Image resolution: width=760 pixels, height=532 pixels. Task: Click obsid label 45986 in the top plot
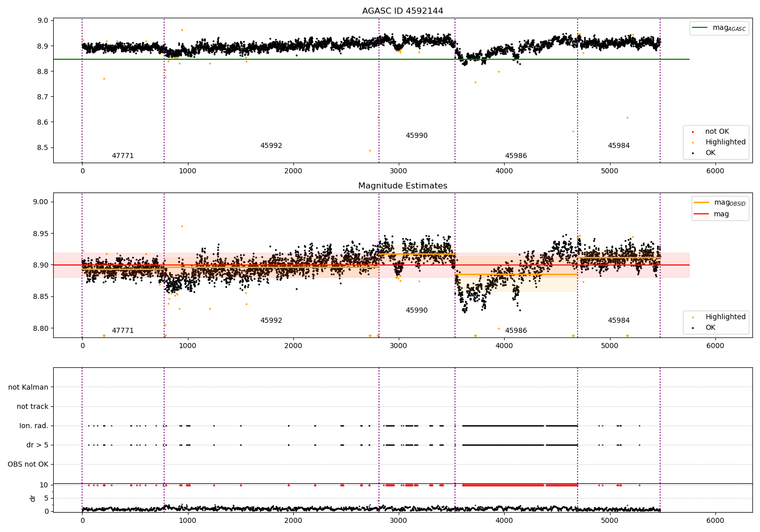(x=516, y=156)
